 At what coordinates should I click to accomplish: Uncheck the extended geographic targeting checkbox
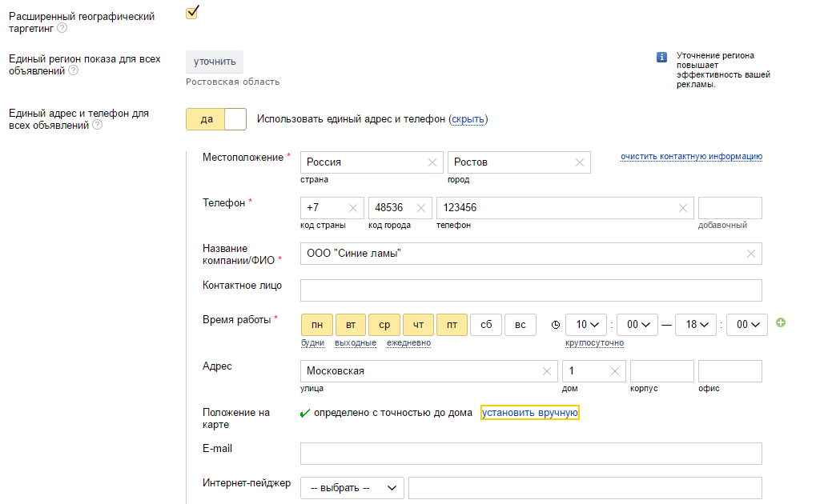(192, 13)
